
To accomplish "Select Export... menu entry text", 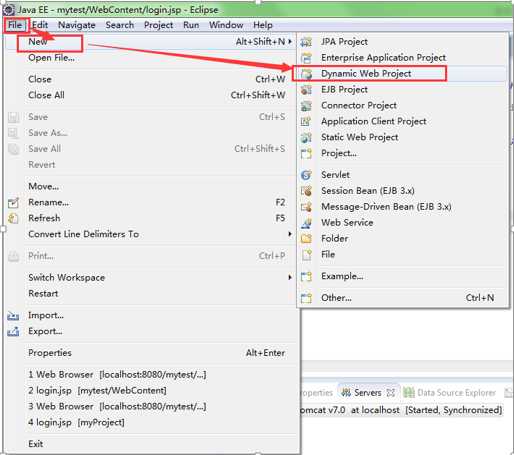I will pos(45,331).
